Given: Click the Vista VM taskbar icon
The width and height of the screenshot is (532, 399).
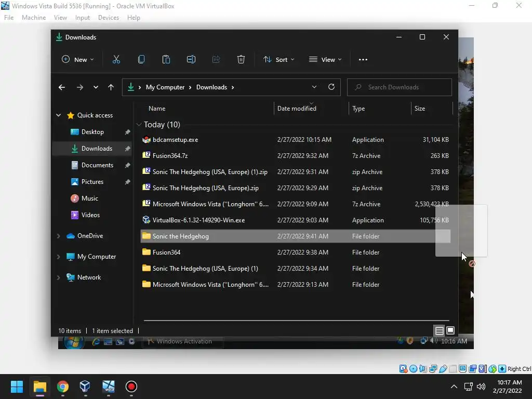Looking at the screenshot, I should [109, 387].
